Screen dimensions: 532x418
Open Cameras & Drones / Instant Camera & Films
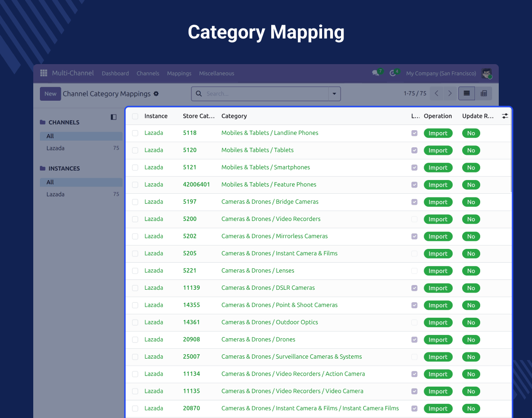pyautogui.click(x=279, y=254)
